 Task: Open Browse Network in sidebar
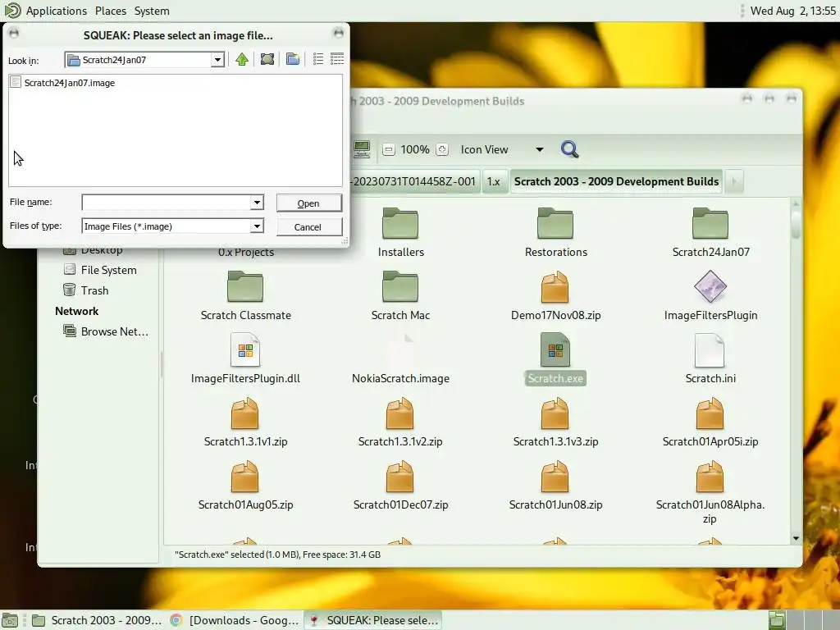click(x=106, y=331)
